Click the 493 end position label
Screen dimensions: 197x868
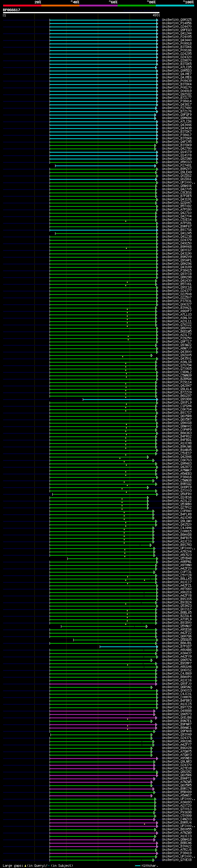(x=155, y=15)
